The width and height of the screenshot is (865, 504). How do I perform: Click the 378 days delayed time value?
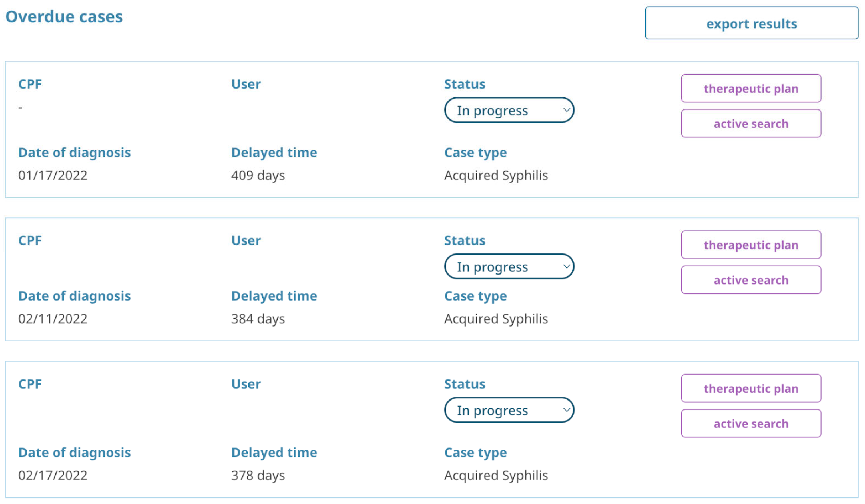point(258,475)
